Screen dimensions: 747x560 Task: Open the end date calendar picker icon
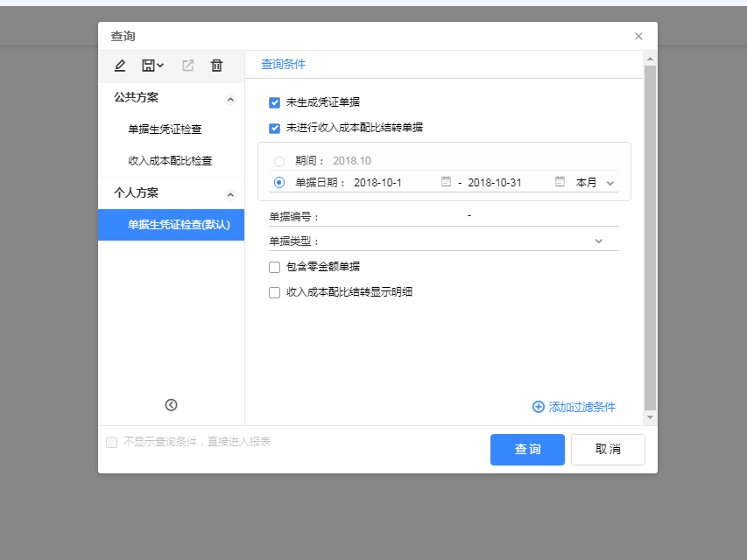point(560,182)
